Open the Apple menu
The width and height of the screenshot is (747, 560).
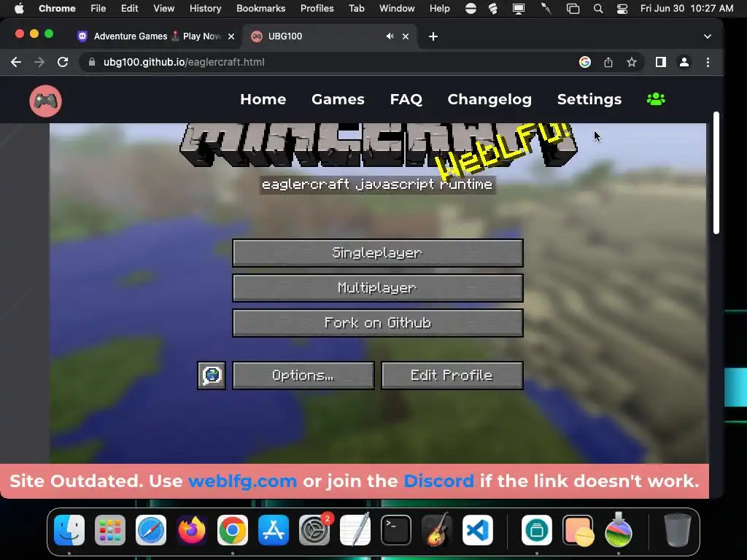pyautogui.click(x=19, y=9)
